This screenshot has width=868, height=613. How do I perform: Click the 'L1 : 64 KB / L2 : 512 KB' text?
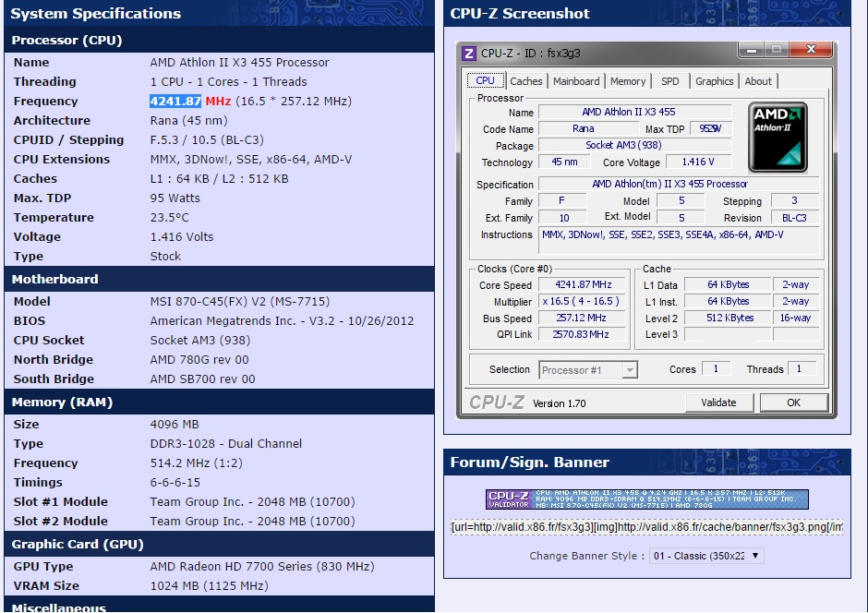coord(219,179)
